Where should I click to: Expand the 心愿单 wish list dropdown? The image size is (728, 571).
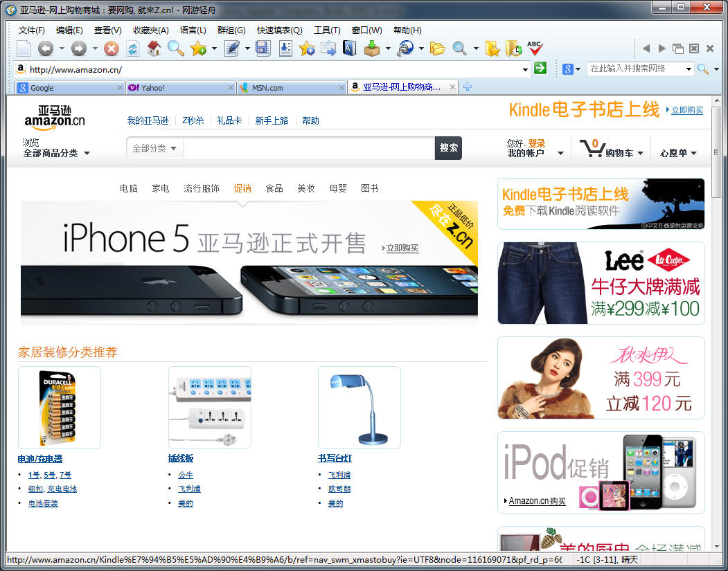coord(678,153)
